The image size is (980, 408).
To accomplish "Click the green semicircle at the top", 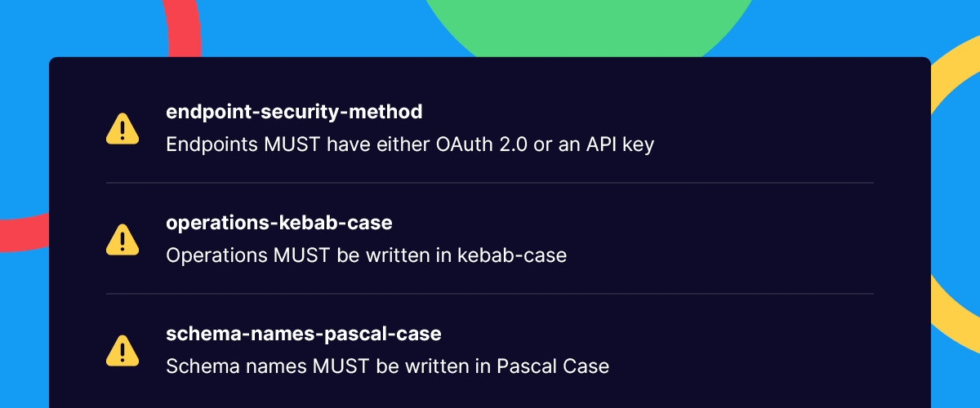I will pos(588,29).
